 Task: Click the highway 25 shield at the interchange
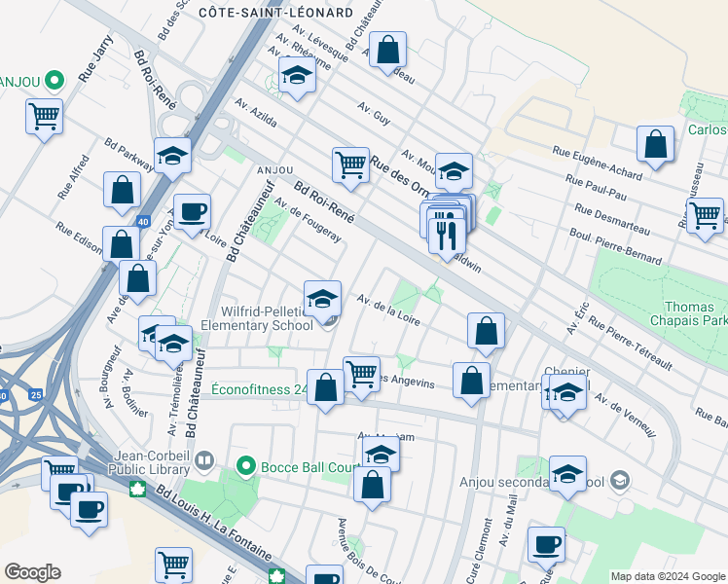click(x=36, y=395)
